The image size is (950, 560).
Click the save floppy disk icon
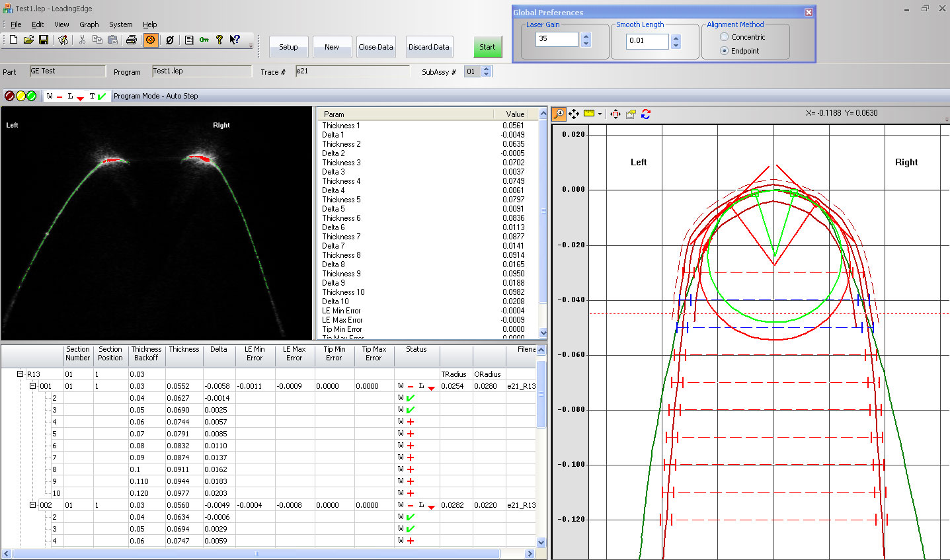pos(43,40)
